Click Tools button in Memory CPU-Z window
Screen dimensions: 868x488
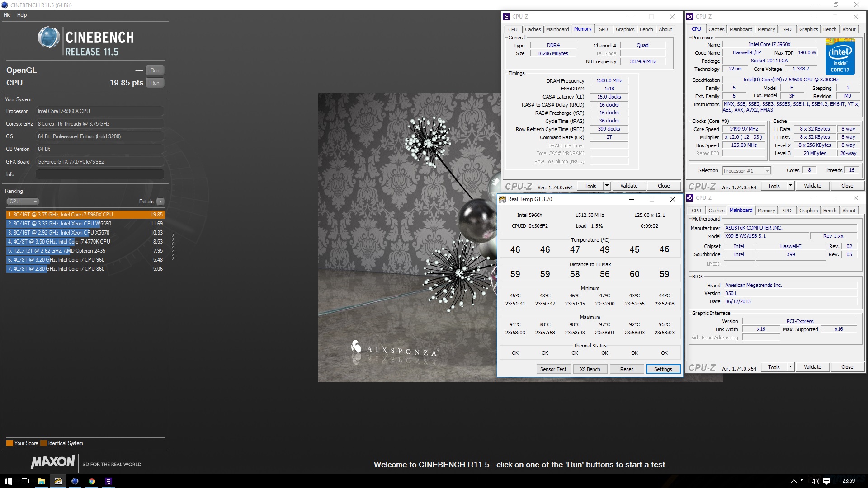click(590, 186)
